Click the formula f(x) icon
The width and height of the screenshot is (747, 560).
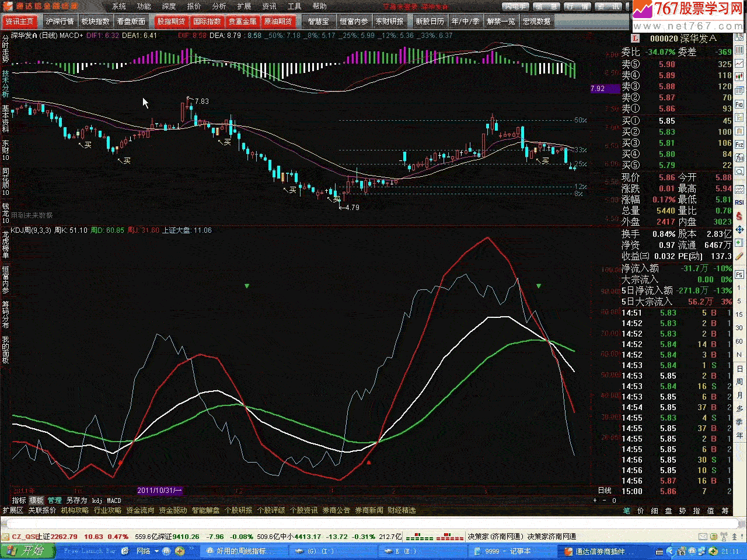[x=739, y=158]
